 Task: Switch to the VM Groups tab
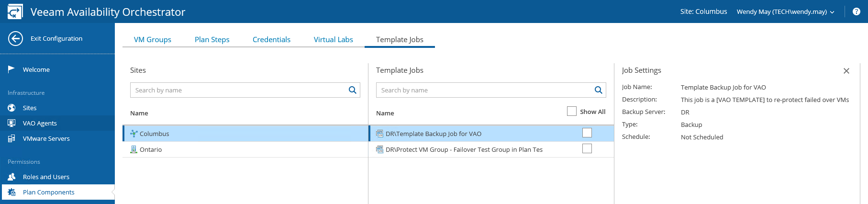153,39
